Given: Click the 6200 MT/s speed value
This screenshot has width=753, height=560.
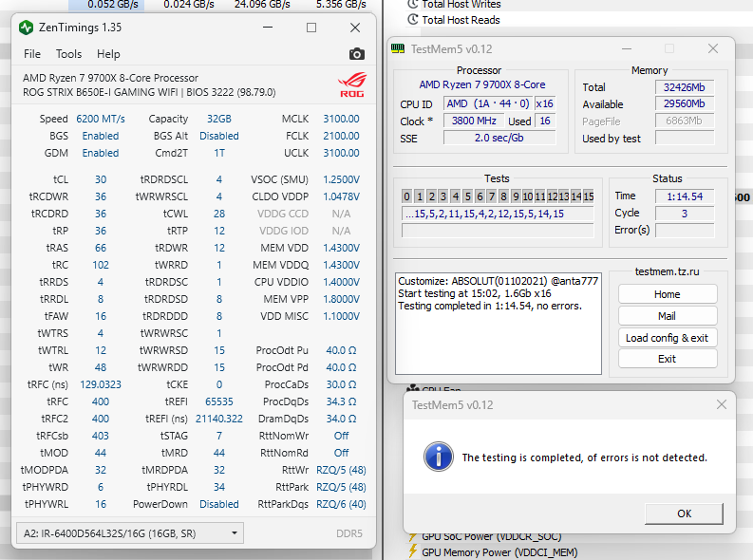Looking at the screenshot, I should click(101, 119).
